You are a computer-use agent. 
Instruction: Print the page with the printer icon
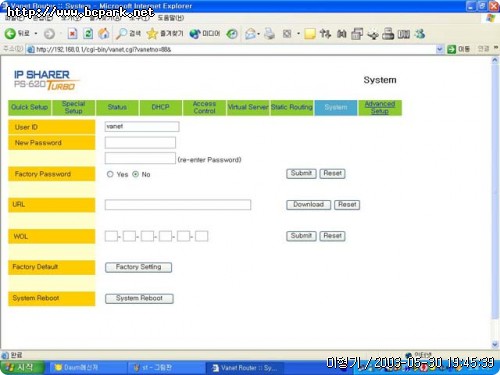[269, 34]
